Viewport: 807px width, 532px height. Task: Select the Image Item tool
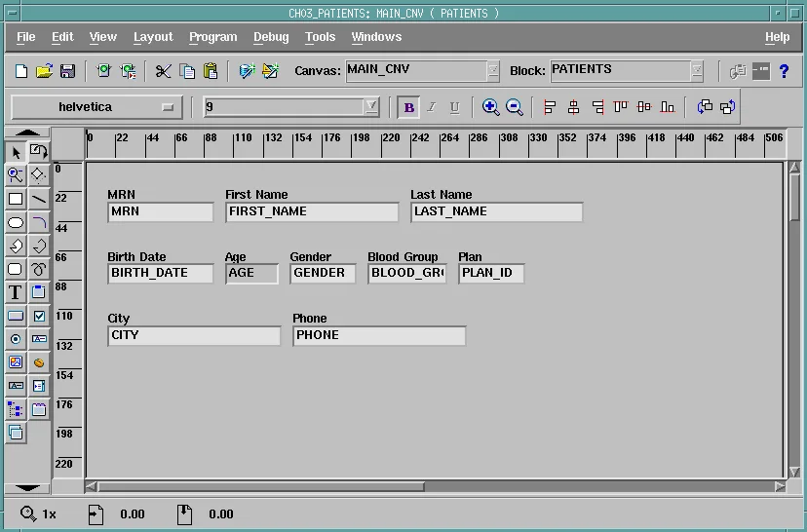click(16, 362)
